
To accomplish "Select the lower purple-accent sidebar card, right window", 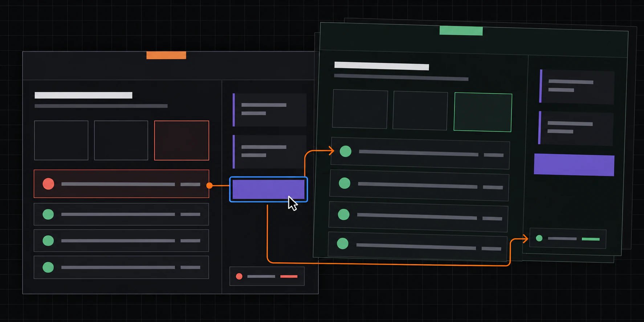I will (x=576, y=128).
